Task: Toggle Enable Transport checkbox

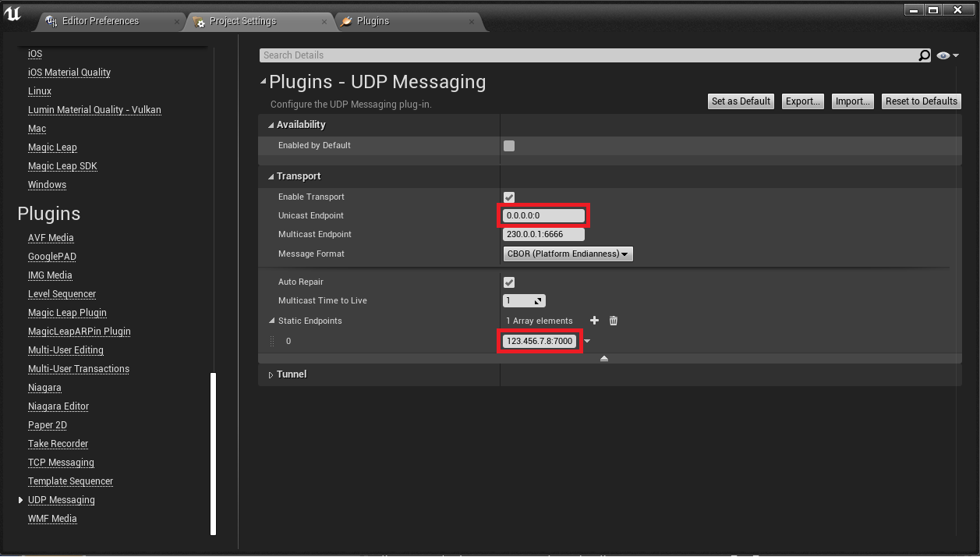Action: pyautogui.click(x=509, y=197)
